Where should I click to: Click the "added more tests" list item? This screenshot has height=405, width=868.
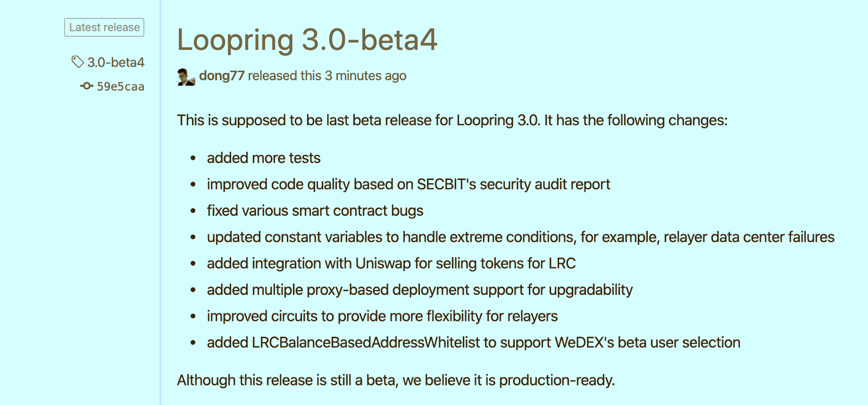(x=263, y=158)
